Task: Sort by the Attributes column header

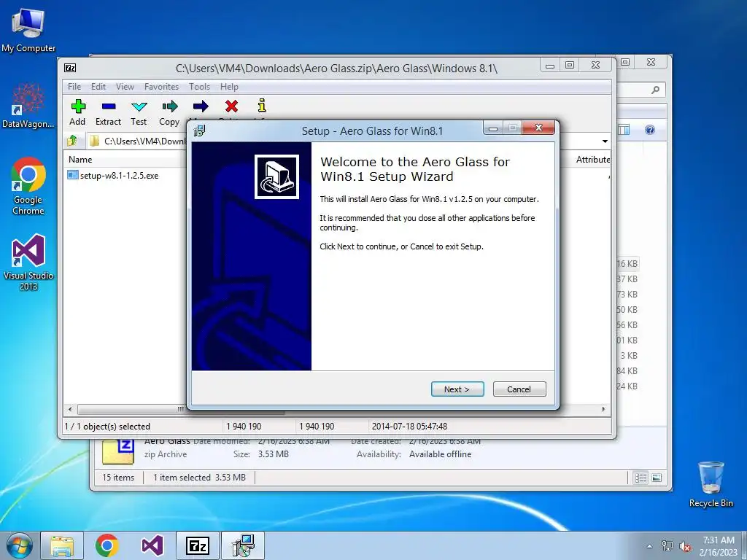Action: tap(592, 160)
